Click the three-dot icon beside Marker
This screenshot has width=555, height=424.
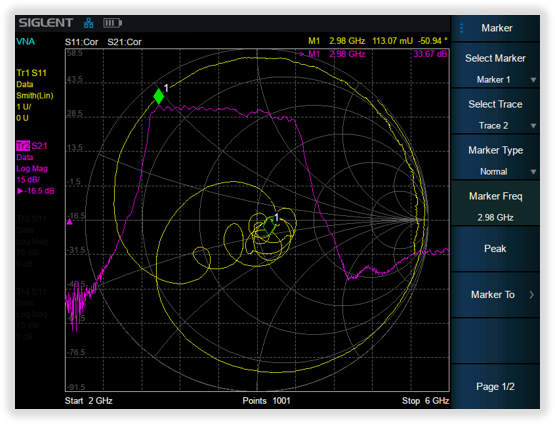coord(462,28)
